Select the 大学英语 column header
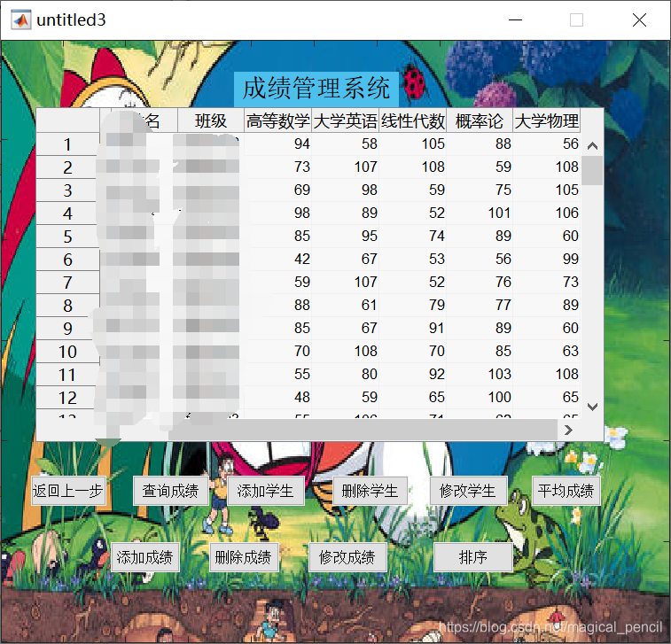 click(345, 120)
